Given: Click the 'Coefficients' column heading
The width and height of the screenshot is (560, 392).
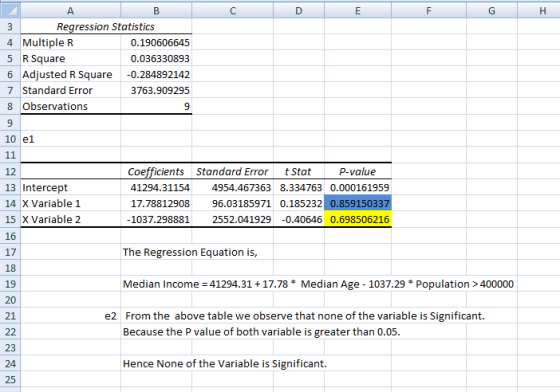Looking at the screenshot, I should [156, 172].
